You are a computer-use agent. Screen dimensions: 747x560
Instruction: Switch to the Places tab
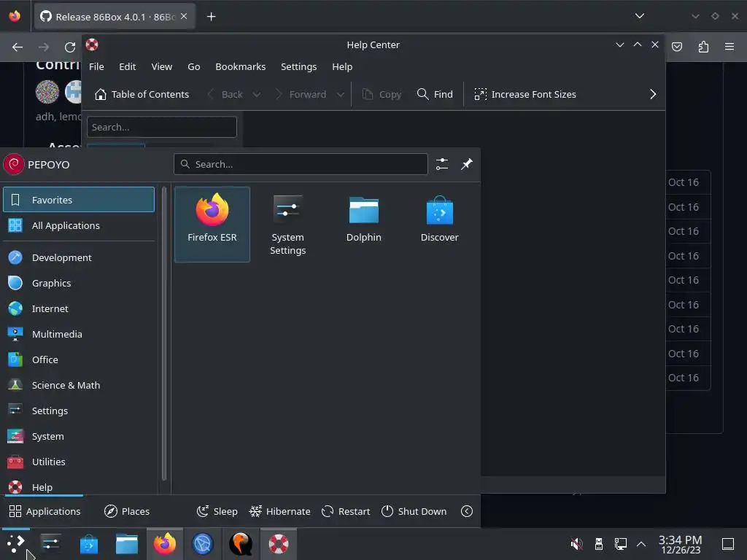[x=127, y=511]
